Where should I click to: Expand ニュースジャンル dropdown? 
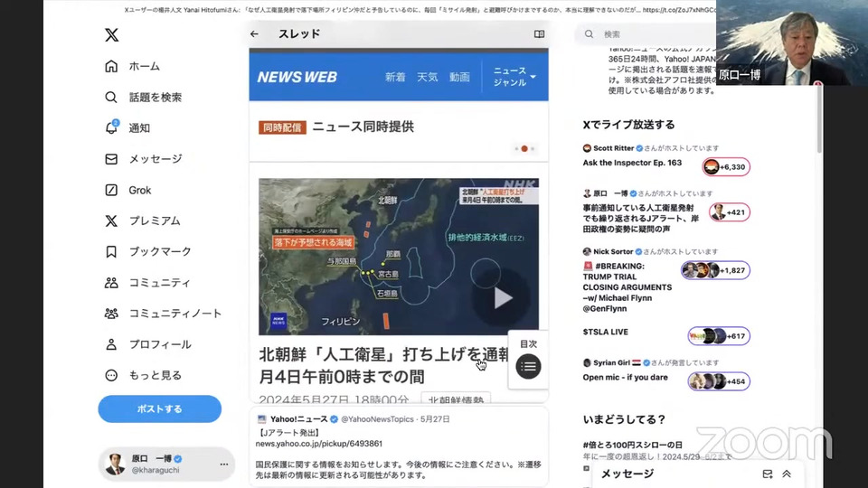[x=514, y=76]
